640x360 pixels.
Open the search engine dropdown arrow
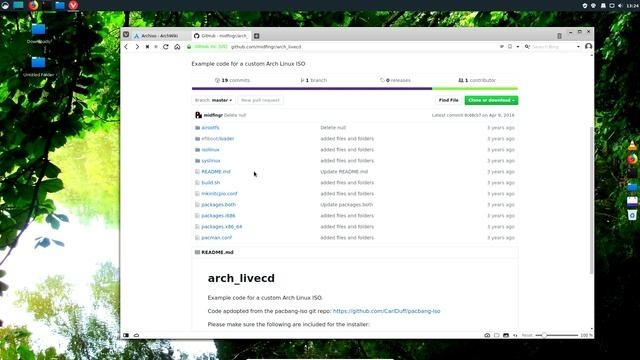(x=578, y=47)
